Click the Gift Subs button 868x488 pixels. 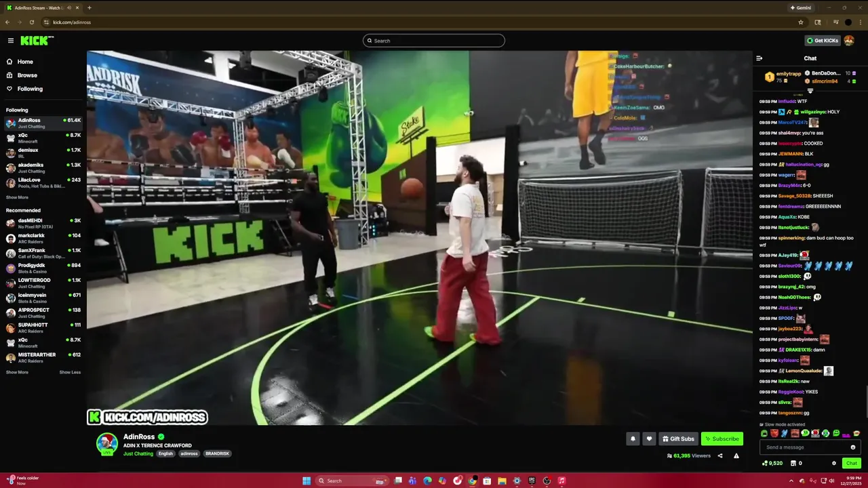tap(678, 439)
